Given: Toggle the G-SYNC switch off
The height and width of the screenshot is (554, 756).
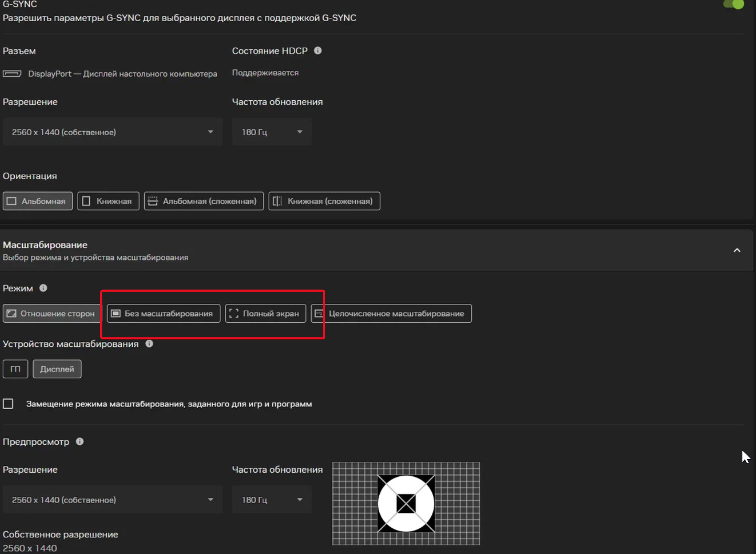Looking at the screenshot, I should (x=733, y=4).
